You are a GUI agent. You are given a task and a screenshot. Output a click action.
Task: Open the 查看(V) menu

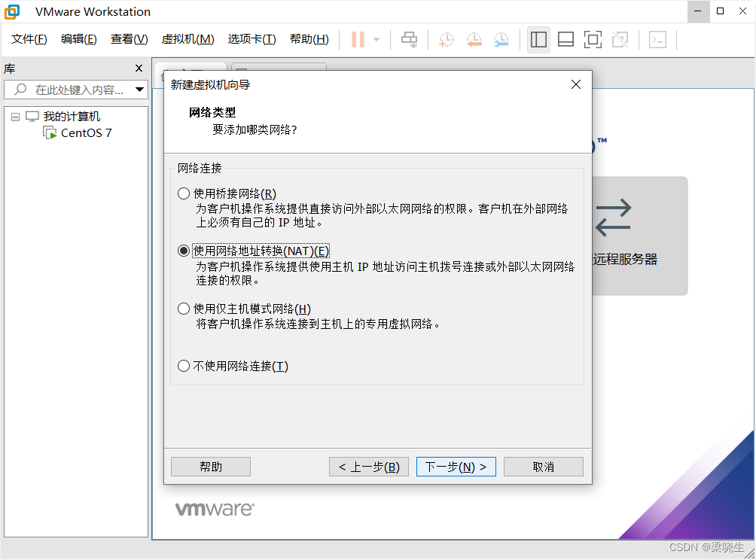click(130, 39)
